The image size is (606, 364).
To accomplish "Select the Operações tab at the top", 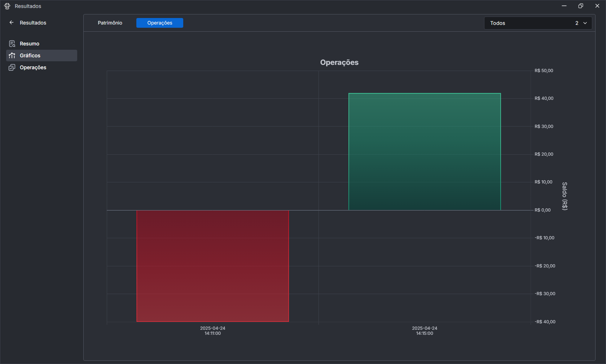I will tap(160, 23).
